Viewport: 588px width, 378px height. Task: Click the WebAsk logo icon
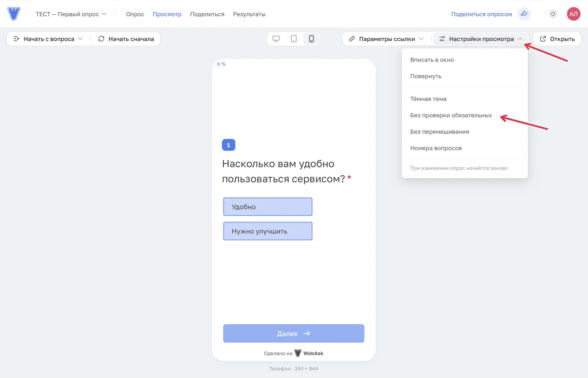click(14, 14)
